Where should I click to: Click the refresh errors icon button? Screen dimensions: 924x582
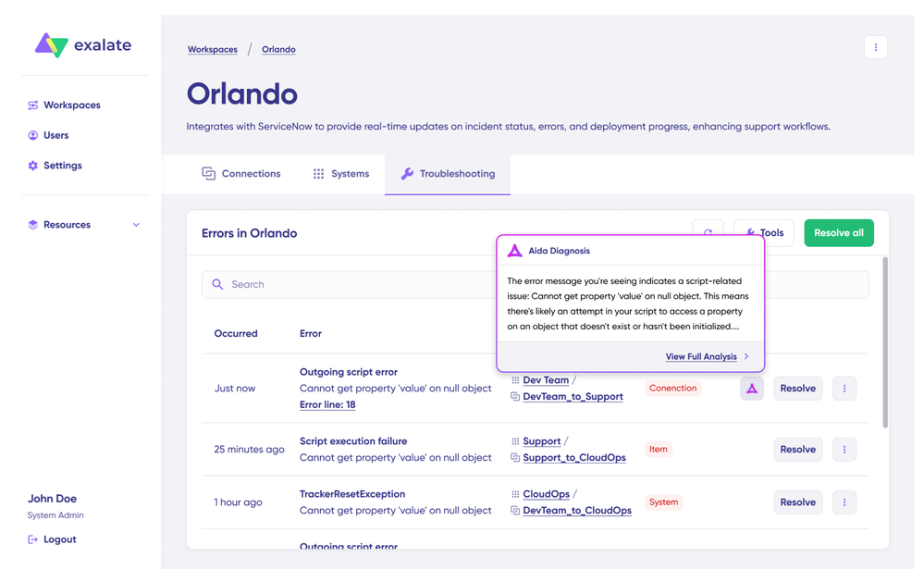click(x=708, y=227)
